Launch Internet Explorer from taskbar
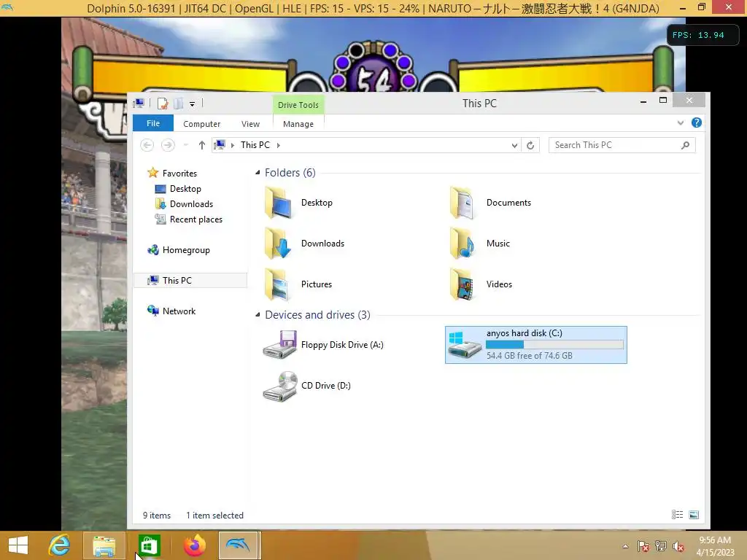Viewport: 747px width, 560px height. 60,545
